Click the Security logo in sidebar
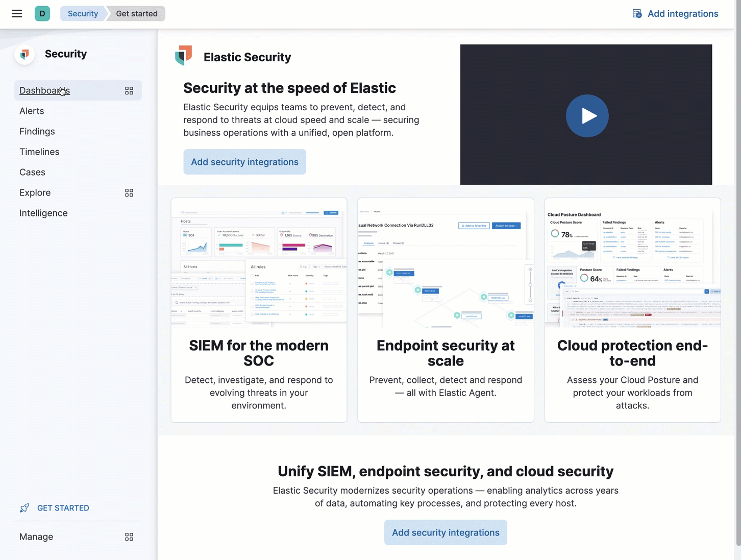 (24, 54)
